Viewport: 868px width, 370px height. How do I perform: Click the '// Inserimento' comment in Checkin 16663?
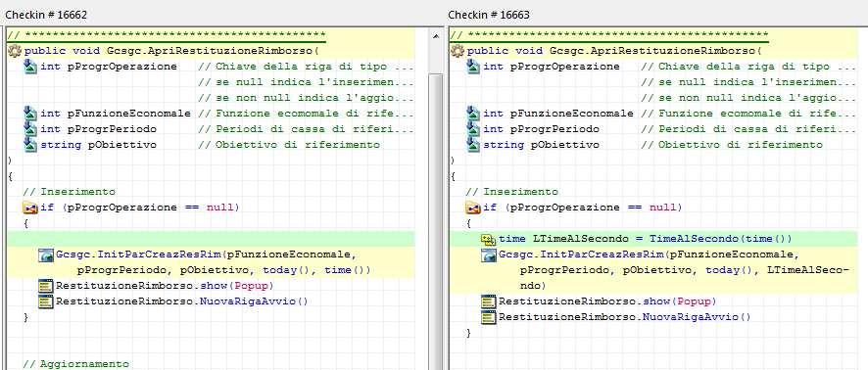tap(512, 192)
